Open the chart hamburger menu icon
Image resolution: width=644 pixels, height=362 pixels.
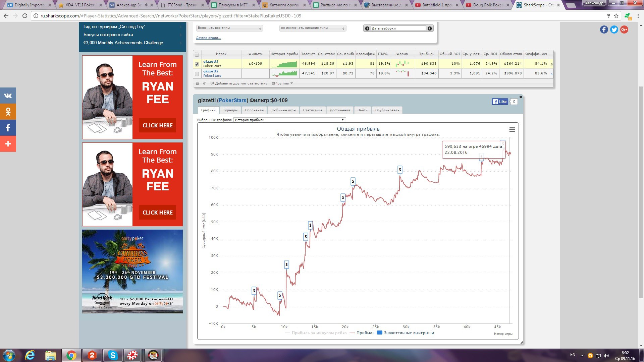click(512, 129)
